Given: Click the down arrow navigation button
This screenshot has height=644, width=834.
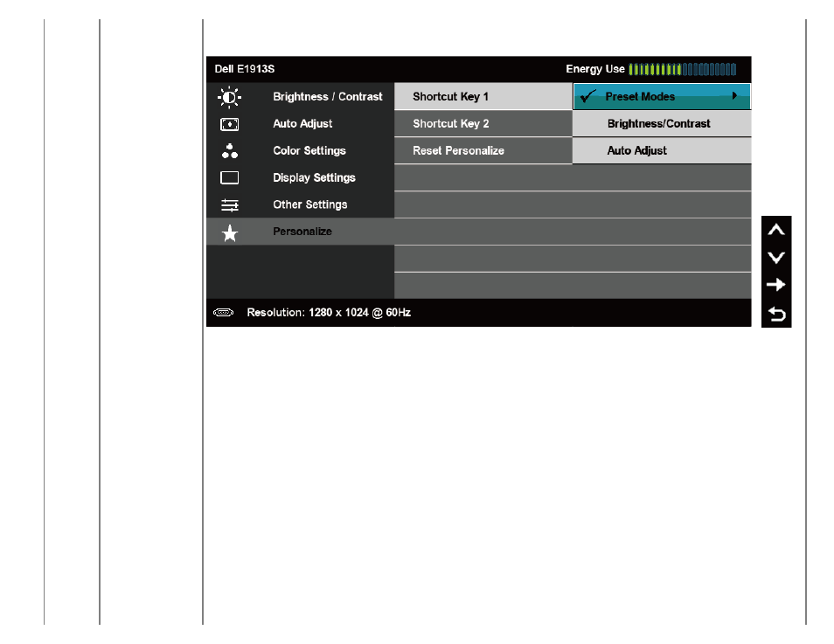Looking at the screenshot, I should (x=776, y=258).
